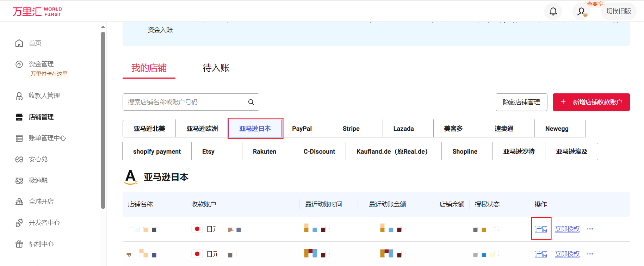Viewport: 644px width, 266px height.
Task: Click the WorldFirst 万里汇 logo
Action: point(37,12)
